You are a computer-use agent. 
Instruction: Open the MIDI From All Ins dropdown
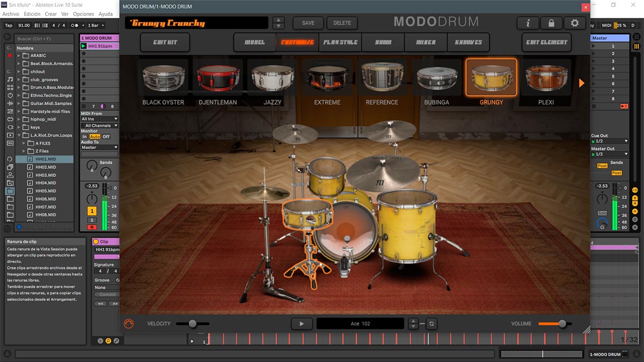pos(99,119)
